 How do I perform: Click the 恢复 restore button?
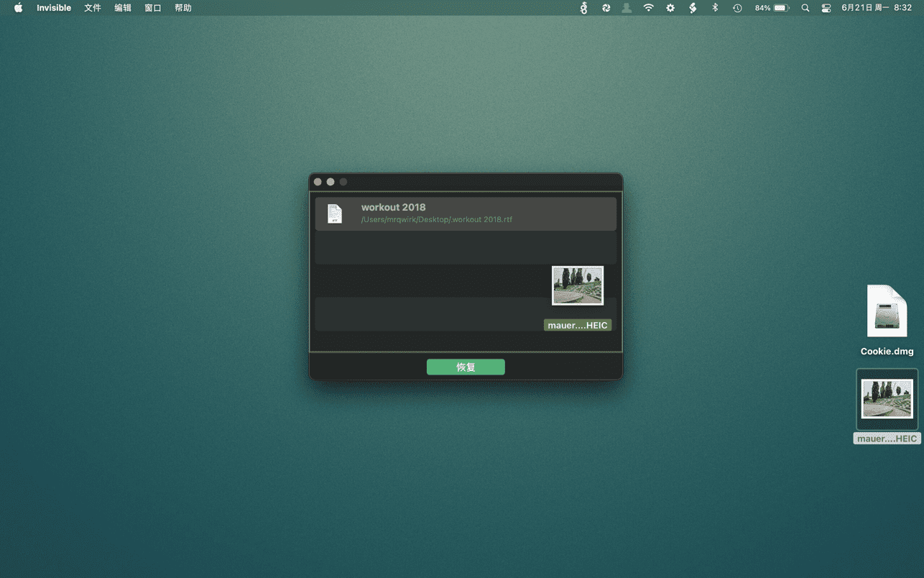(x=466, y=367)
